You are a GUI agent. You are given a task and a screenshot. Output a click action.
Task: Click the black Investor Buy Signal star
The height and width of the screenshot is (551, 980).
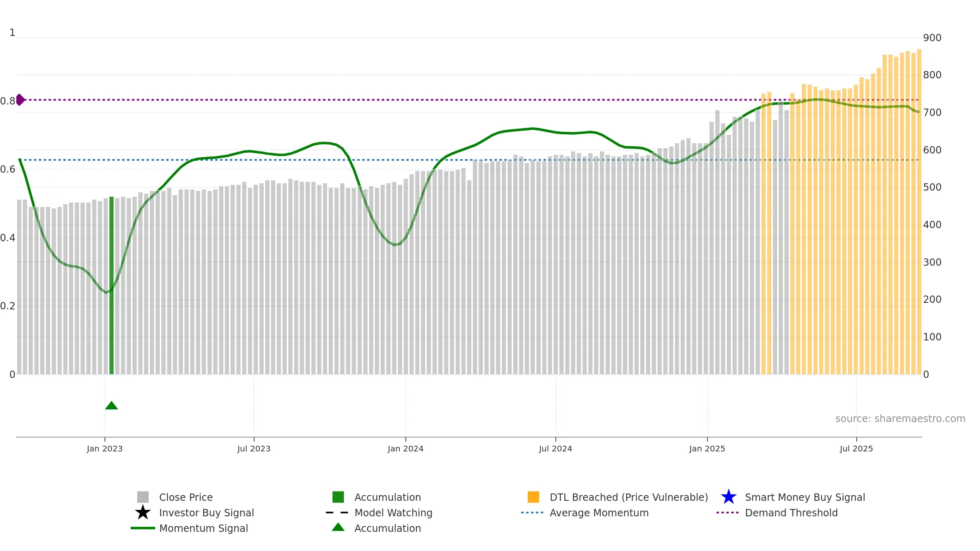coord(143,512)
